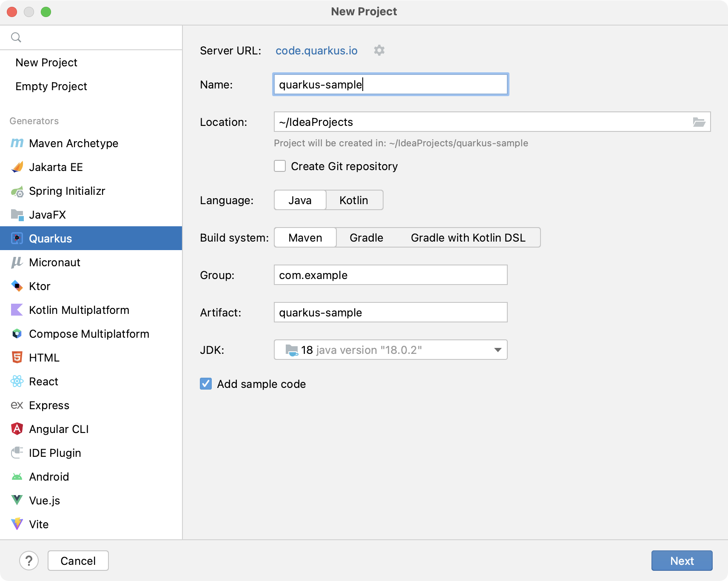728x581 pixels.
Task: Open server URL settings gear
Action: click(379, 50)
